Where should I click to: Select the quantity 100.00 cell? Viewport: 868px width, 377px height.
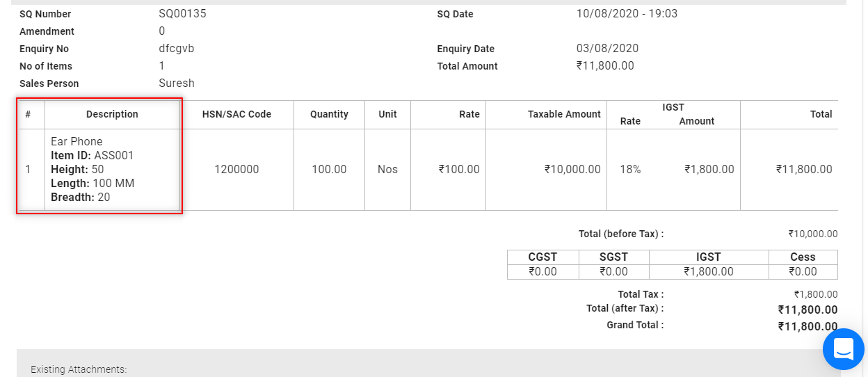329,169
